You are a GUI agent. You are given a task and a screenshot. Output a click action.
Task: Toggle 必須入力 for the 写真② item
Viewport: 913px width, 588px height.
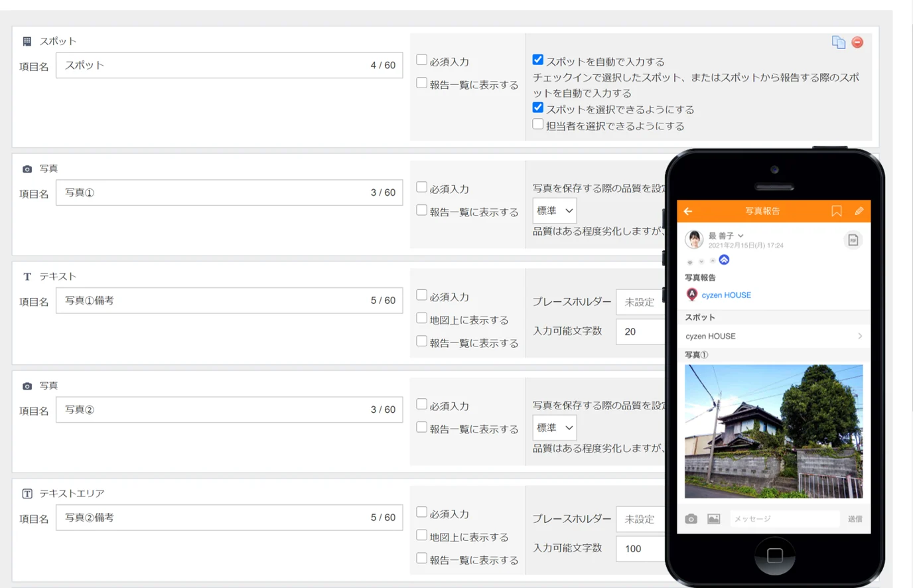tap(421, 404)
